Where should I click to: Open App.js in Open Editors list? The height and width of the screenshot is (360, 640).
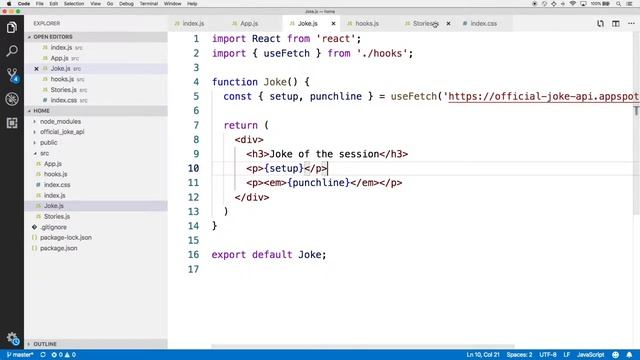click(60, 58)
